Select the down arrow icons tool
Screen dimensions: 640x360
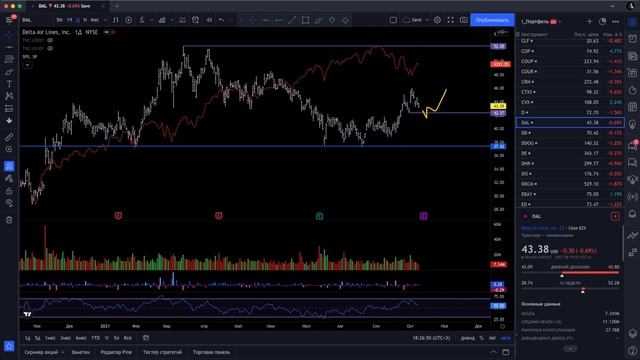(x=9, y=121)
